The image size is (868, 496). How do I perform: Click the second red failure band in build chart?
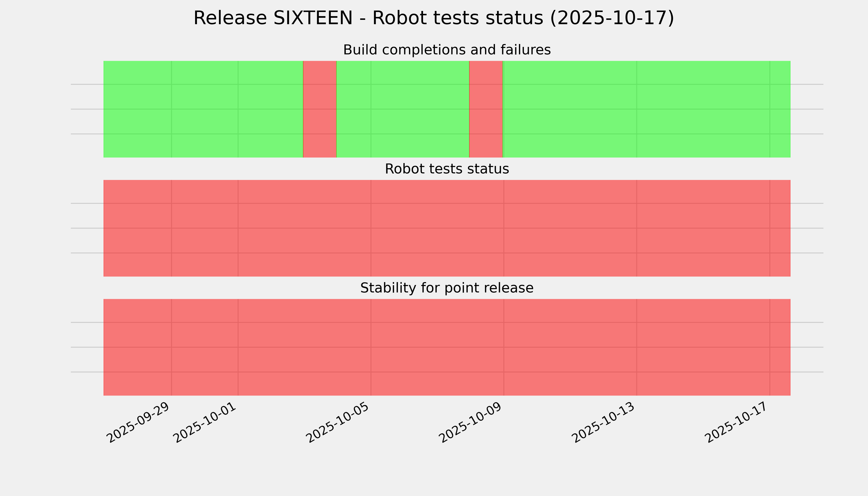[486, 109]
